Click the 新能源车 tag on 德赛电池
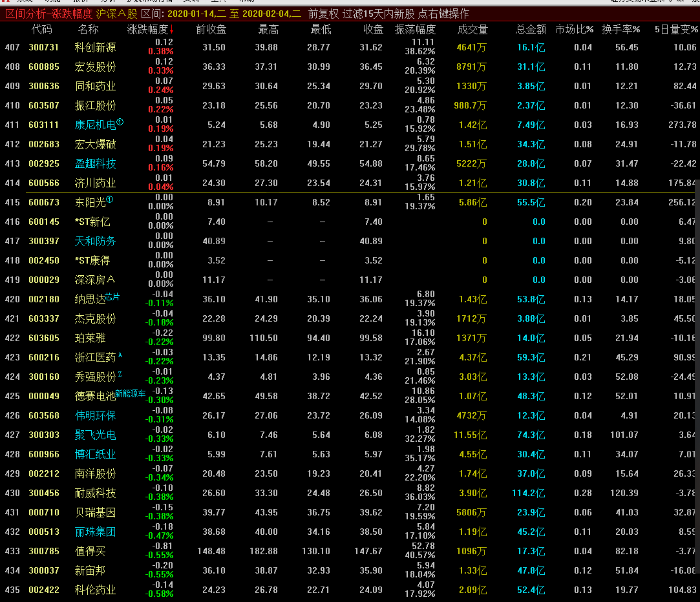The image size is (700, 602). tap(131, 393)
